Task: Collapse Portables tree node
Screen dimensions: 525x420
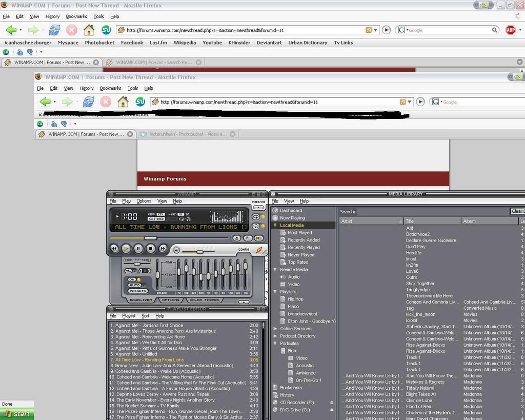Action: point(275,343)
